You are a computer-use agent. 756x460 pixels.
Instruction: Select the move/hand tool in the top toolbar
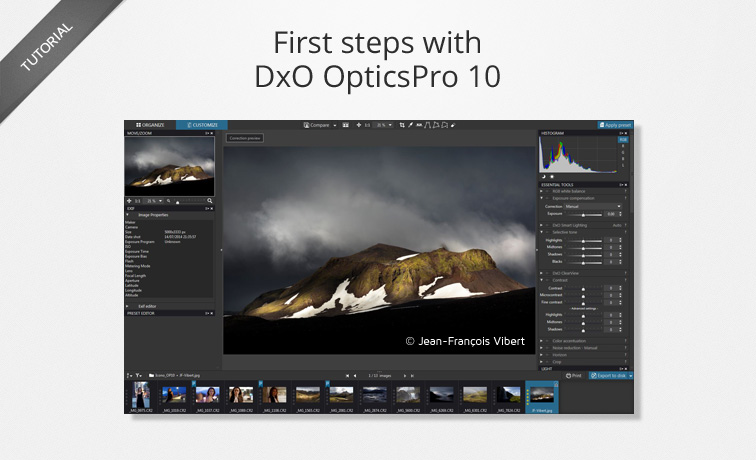click(358, 125)
